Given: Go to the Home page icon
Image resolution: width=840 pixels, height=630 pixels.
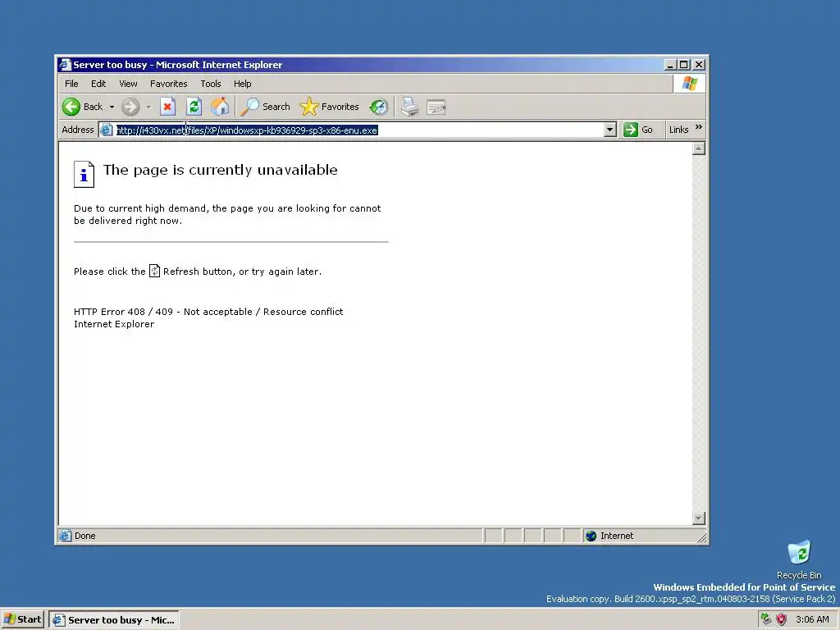Looking at the screenshot, I should [x=220, y=107].
